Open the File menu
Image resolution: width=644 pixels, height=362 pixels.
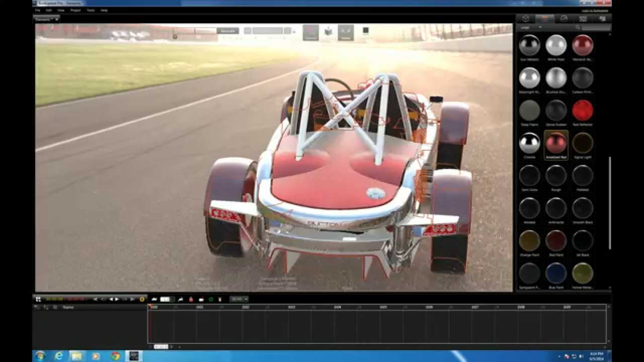click(x=38, y=10)
